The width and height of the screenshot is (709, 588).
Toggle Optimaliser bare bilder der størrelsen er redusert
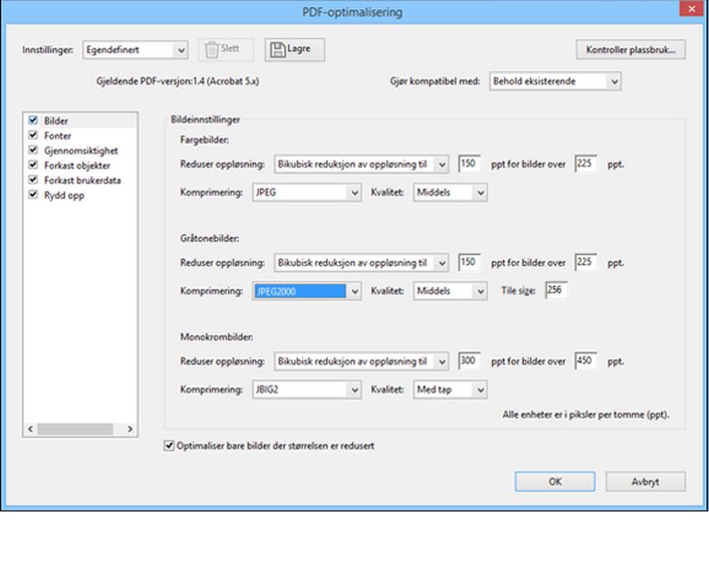[169, 446]
